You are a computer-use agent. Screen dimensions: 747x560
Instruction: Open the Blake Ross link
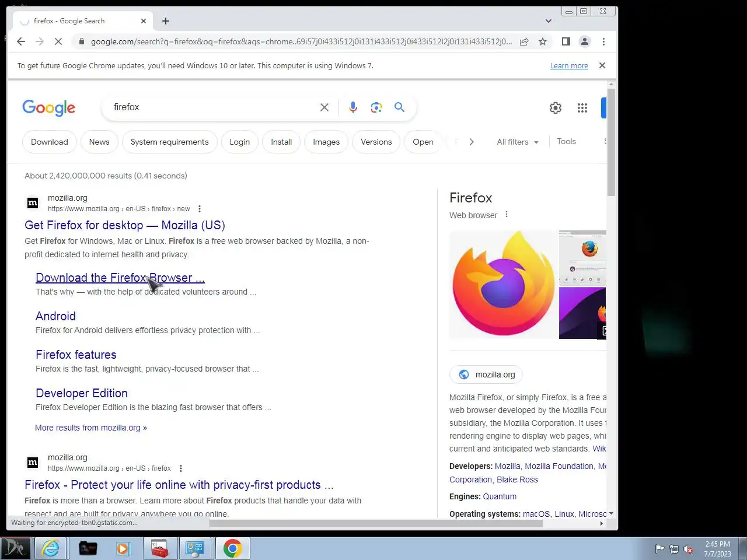click(517, 480)
